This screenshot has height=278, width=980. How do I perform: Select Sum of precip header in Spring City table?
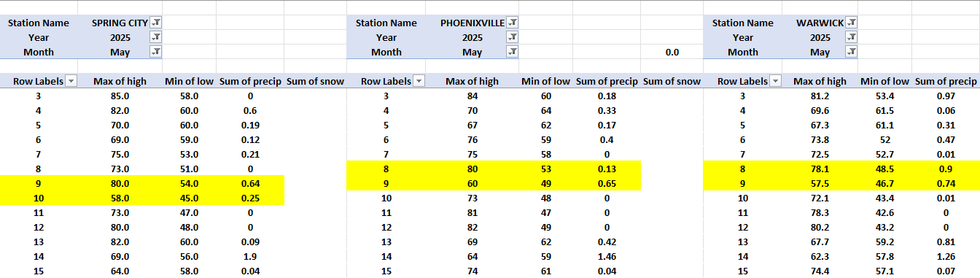pos(251,81)
